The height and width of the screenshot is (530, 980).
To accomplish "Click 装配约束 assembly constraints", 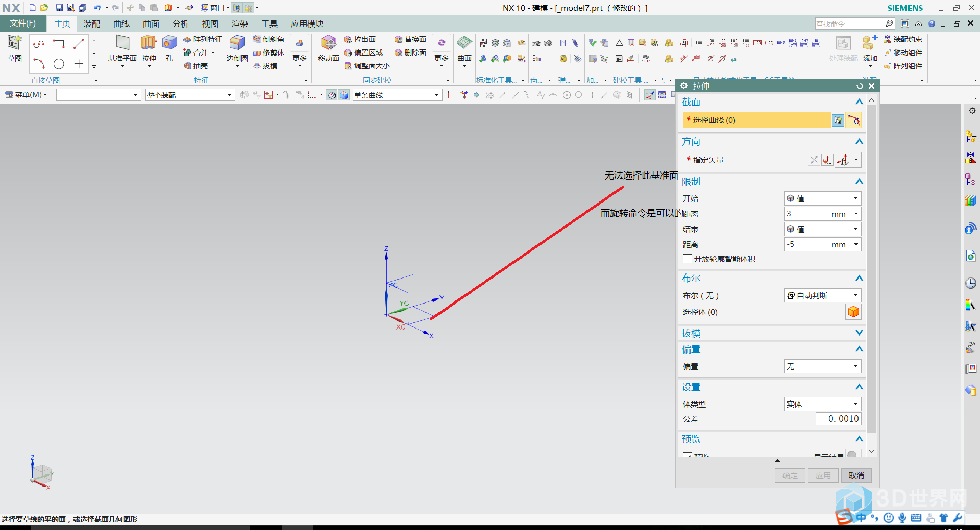I will pos(903,39).
